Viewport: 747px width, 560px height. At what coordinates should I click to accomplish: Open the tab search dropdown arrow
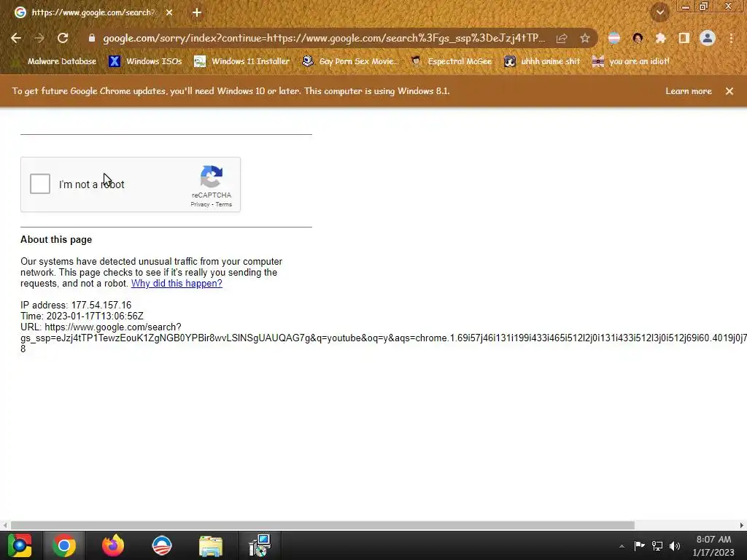point(660,13)
